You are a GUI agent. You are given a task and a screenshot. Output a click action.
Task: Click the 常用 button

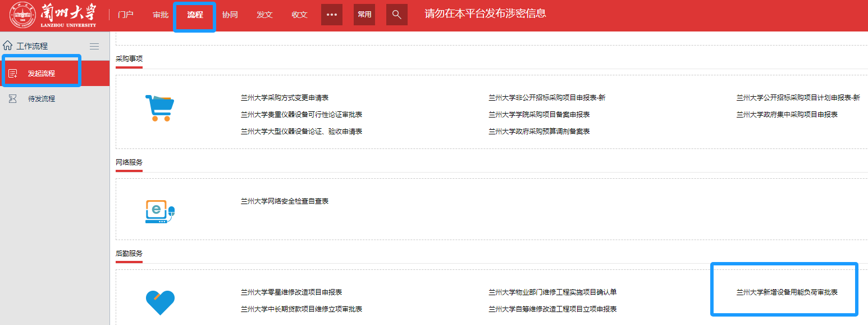364,15
